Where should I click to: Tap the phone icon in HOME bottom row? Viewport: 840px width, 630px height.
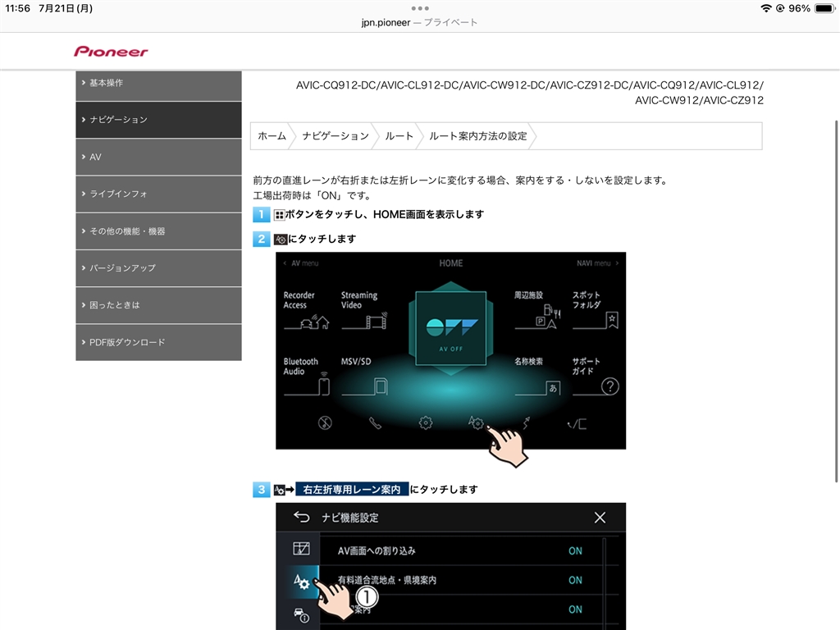coord(375,423)
